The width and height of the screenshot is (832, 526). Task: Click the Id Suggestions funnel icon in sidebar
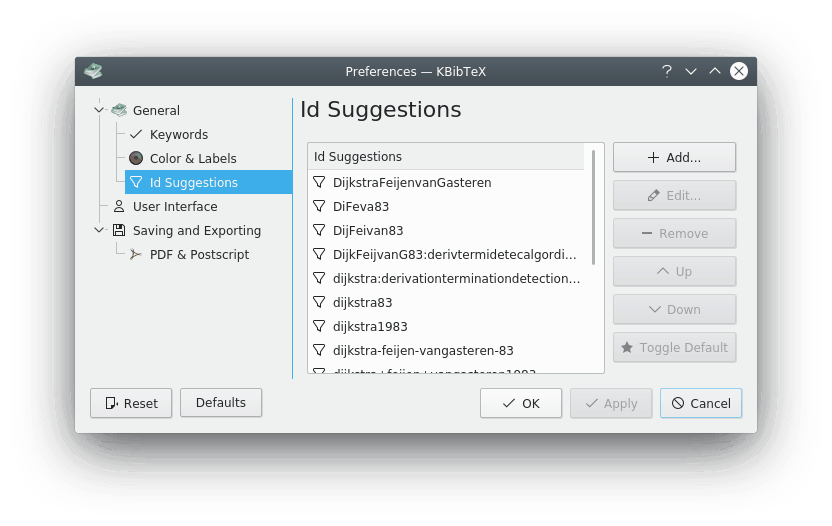click(x=136, y=182)
